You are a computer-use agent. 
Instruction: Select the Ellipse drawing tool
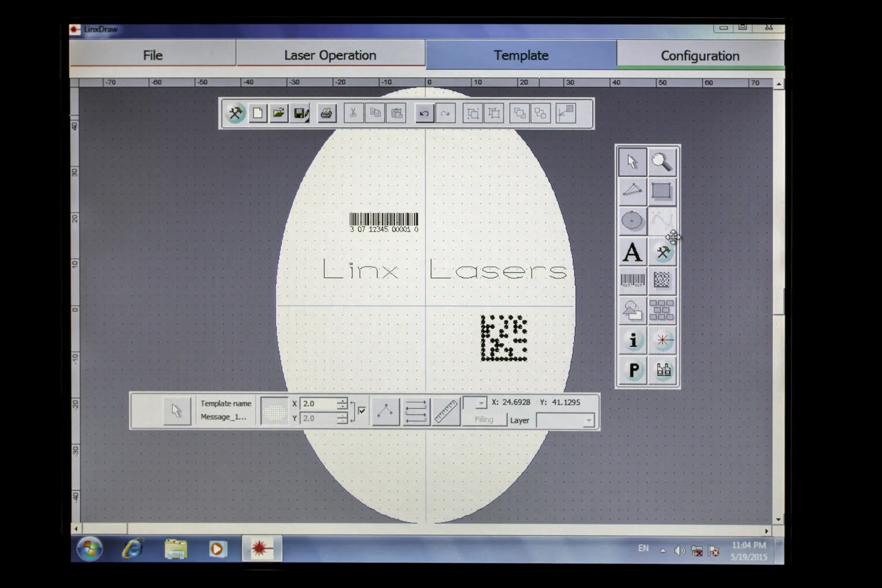click(632, 221)
